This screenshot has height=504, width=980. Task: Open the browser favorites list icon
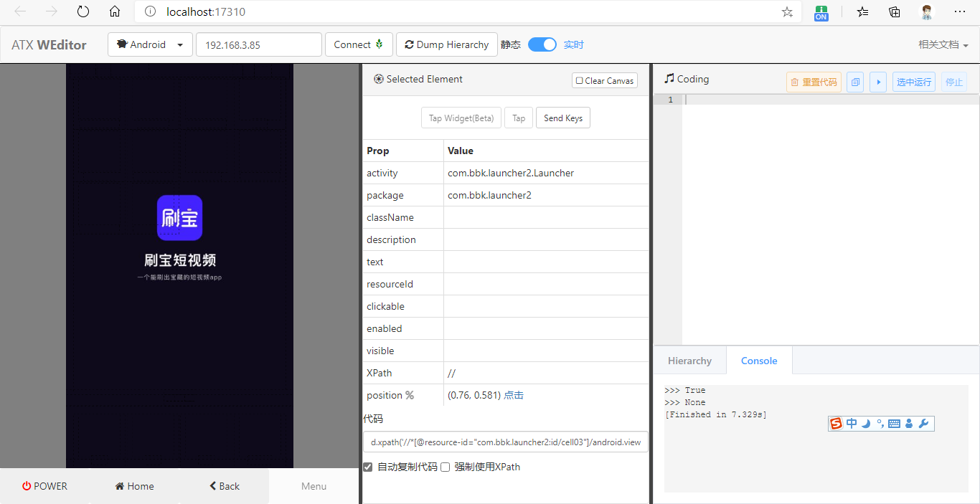pyautogui.click(x=863, y=11)
